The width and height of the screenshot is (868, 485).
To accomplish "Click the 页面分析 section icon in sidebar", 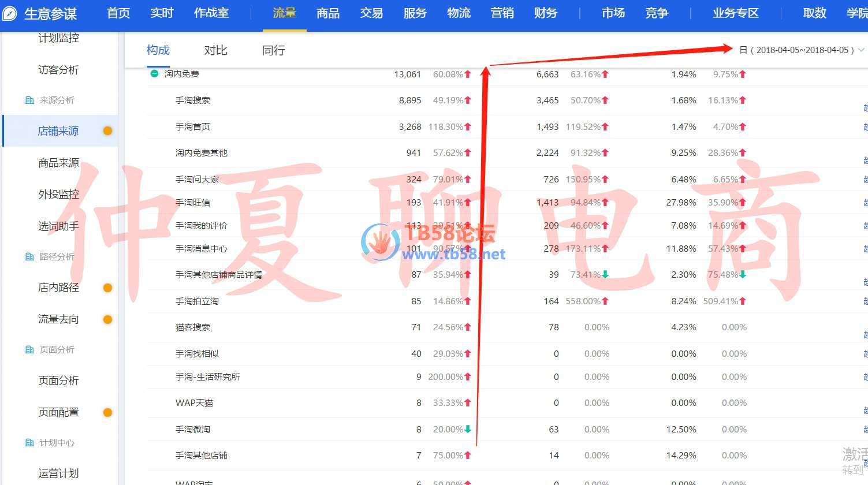I will [x=29, y=350].
